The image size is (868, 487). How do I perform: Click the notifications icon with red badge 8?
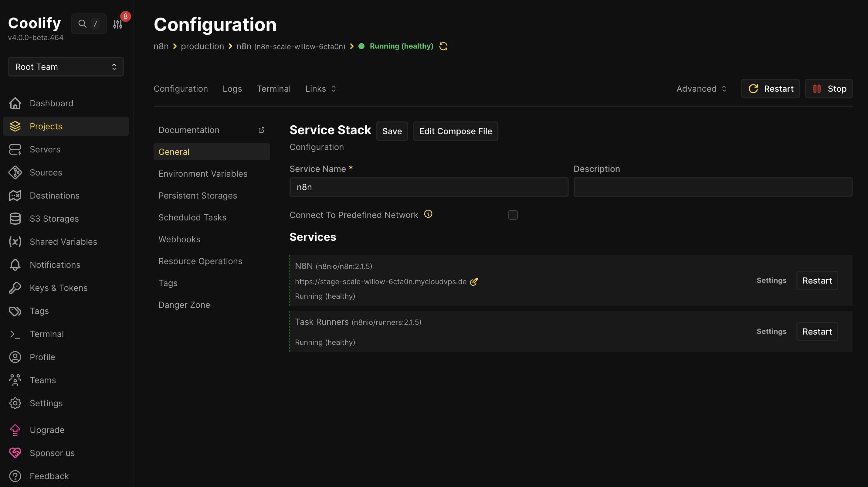(117, 23)
